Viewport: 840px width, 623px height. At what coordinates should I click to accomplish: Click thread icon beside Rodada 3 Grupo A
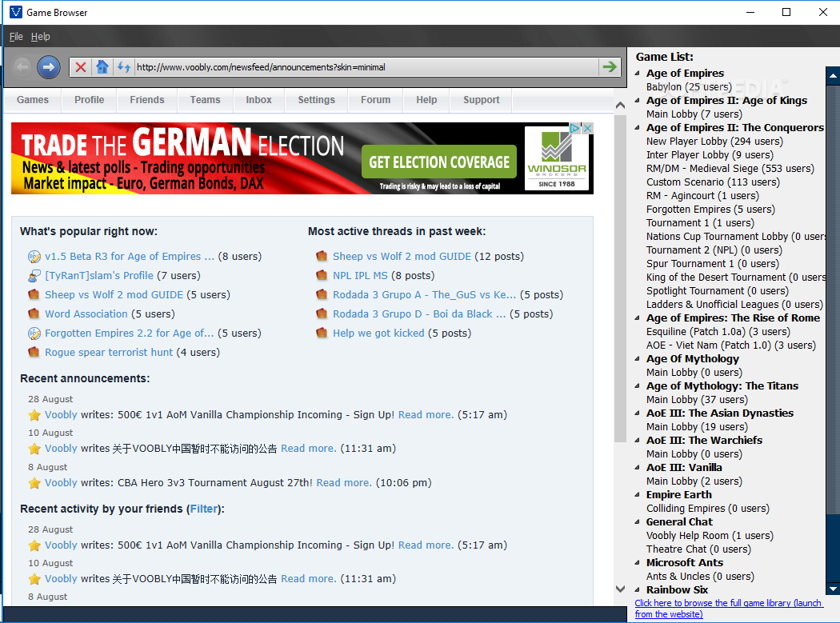322,294
